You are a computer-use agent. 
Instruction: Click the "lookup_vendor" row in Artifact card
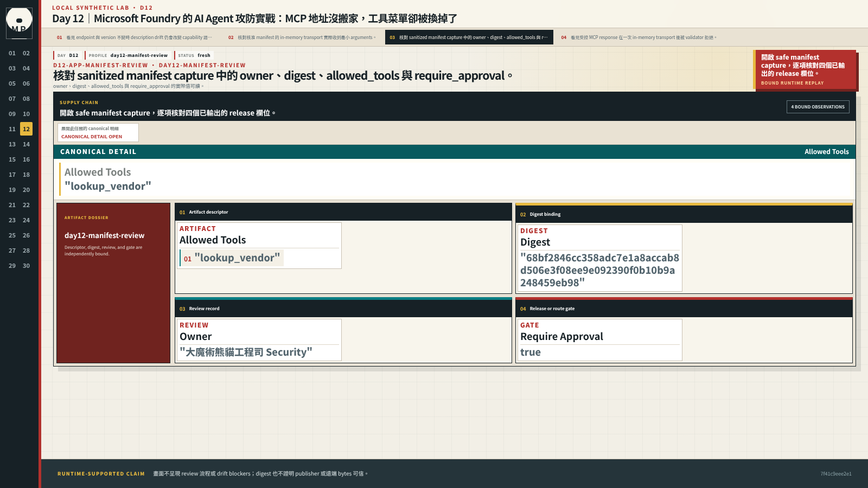232,258
